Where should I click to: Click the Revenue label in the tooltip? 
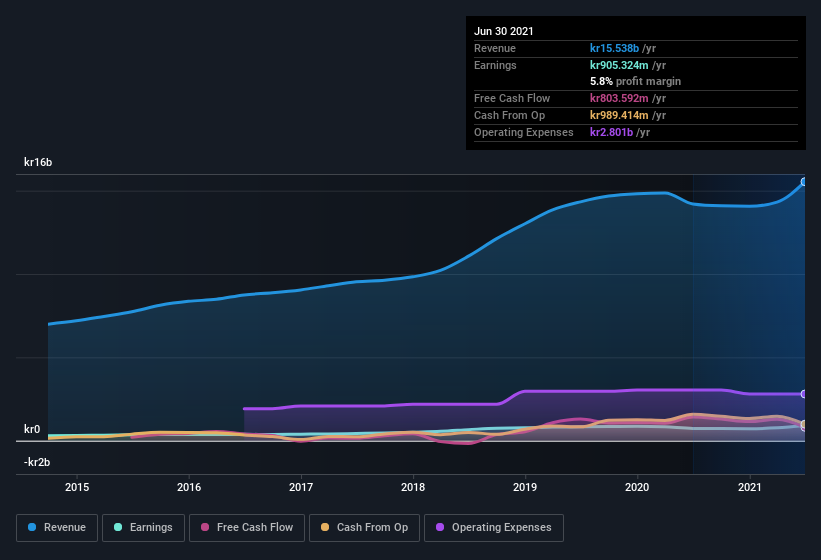click(x=495, y=48)
